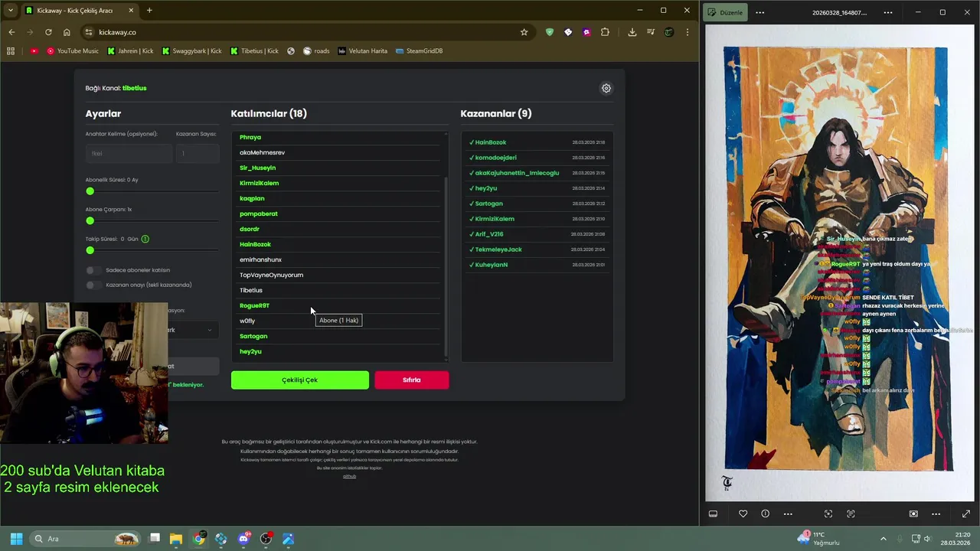This screenshot has width=980, height=551.
Task: Adjust the Takip Süresi slider
Action: (152, 250)
